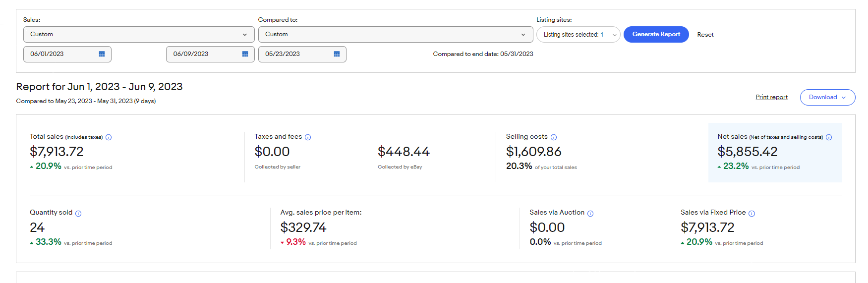The height and width of the screenshot is (283, 868).
Task: Show info tooltip for Selling costs
Action: tap(554, 137)
